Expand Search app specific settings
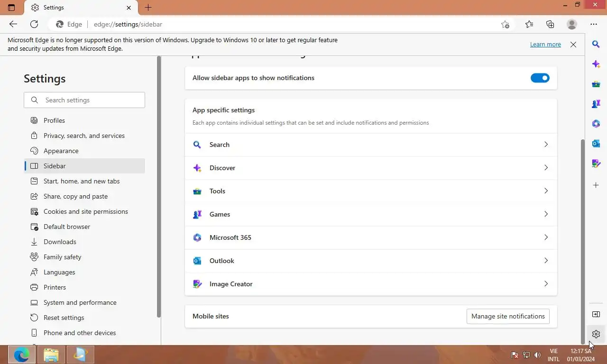The image size is (607, 364). [x=371, y=145]
